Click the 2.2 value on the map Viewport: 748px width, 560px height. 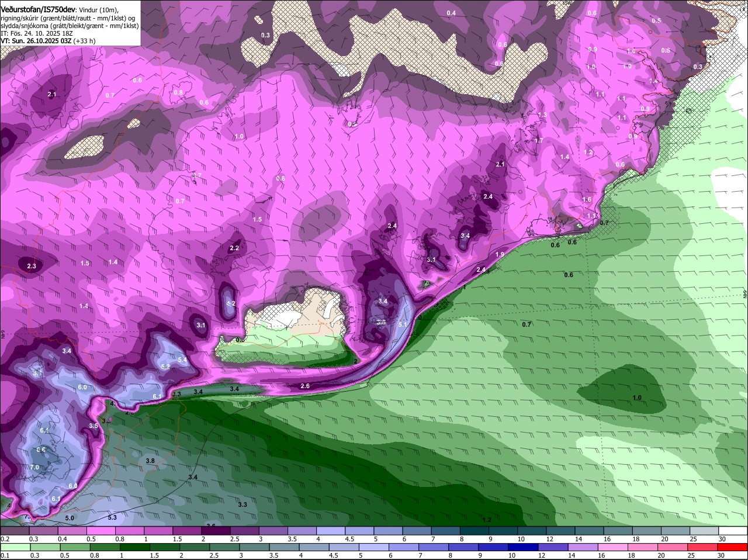234,248
